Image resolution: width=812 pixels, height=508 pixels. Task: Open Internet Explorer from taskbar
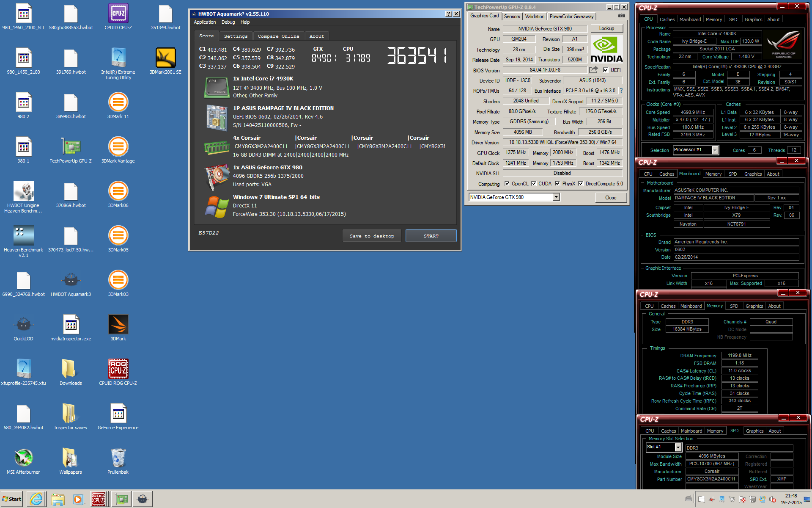click(36, 499)
